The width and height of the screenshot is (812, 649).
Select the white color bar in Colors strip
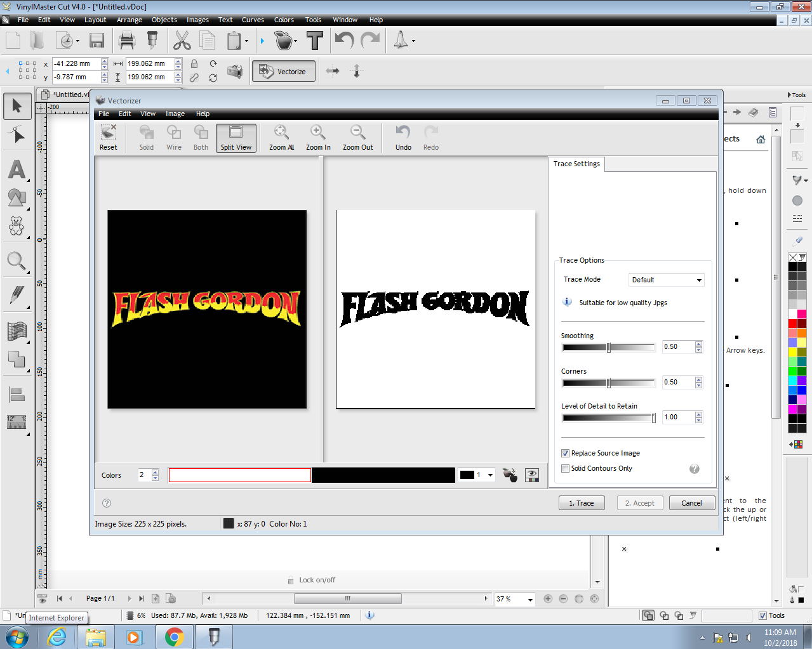pos(240,475)
